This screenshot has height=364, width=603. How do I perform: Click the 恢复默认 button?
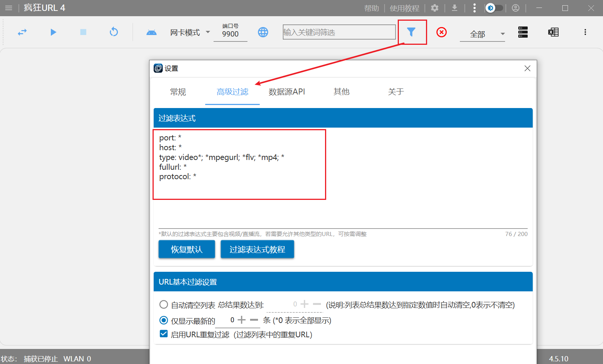click(186, 249)
